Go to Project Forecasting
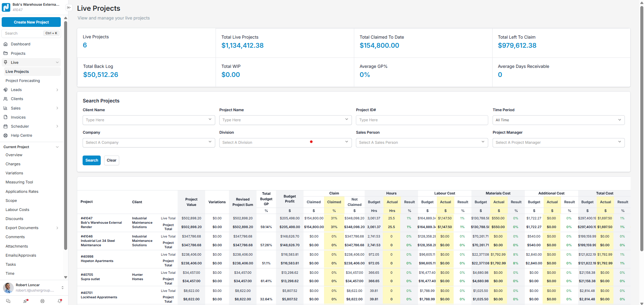The image size is (644, 305). click(22, 81)
